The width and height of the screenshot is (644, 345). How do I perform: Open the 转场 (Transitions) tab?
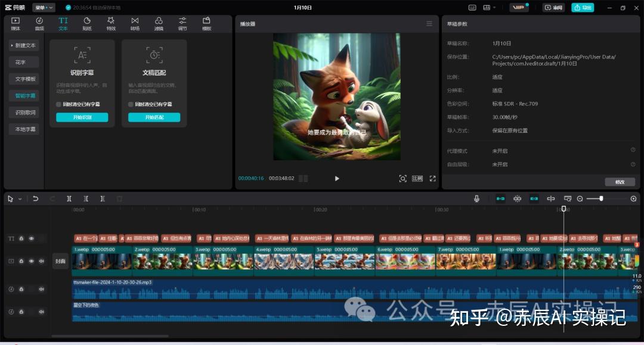click(x=135, y=24)
